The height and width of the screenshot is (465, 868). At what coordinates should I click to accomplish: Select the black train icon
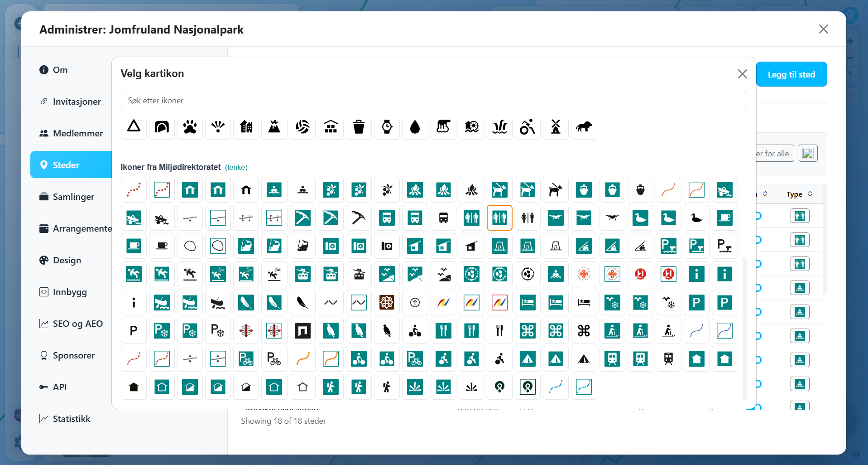668,359
